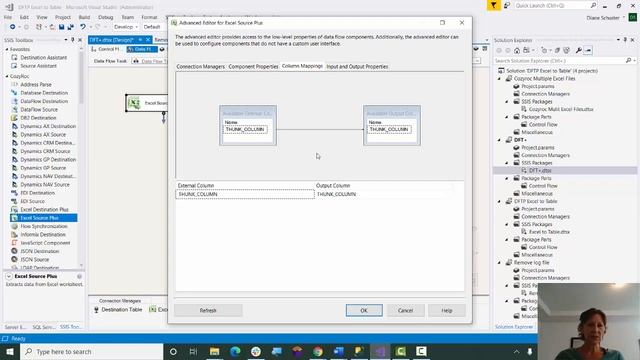Screen dimensions: 640x360
Task: Click Task View taskbar icon
Action: pyautogui.click(x=193, y=351)
